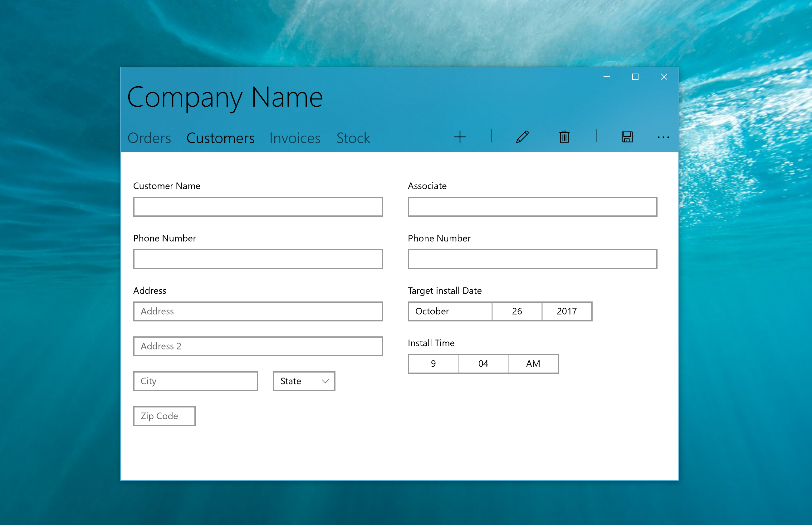Expand the install date year field
The image size is (812, 525).
567,311
